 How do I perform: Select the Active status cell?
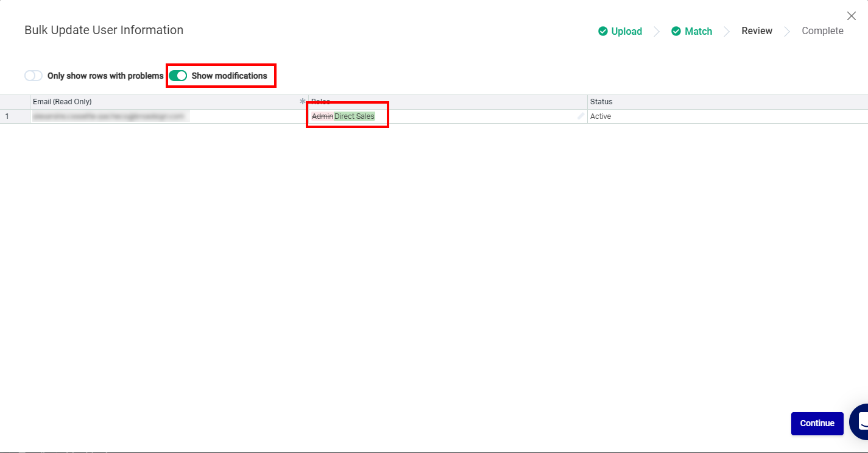tap(728, 116)
